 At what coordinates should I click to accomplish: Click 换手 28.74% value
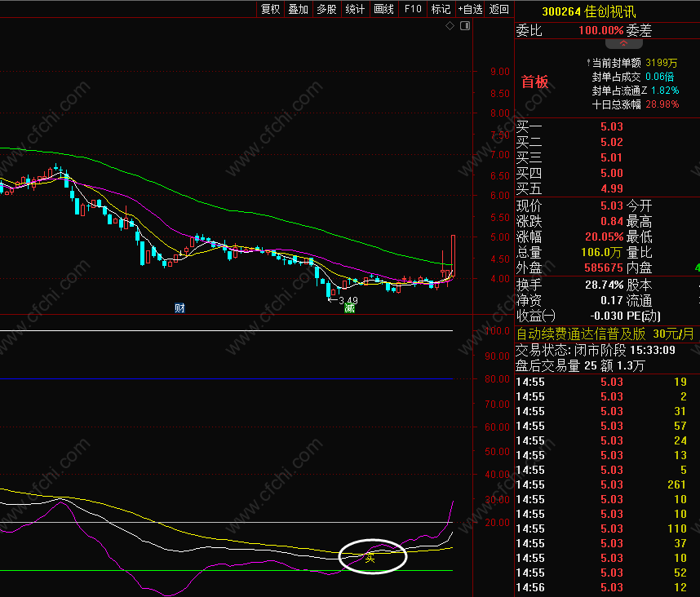604,285
